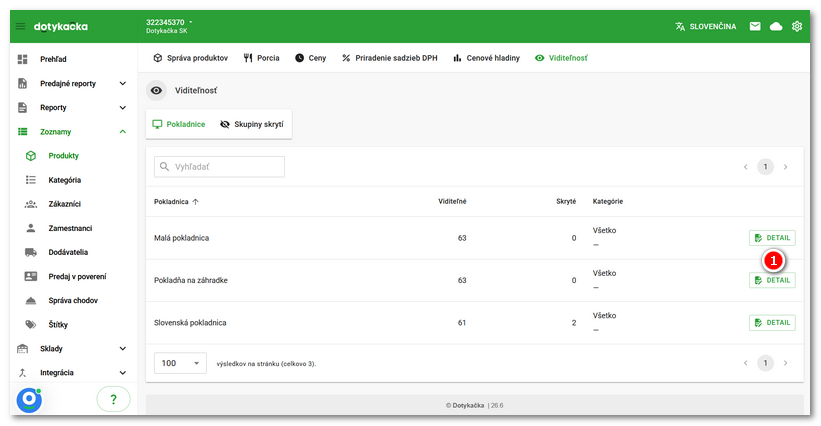Click the Integrácia merge icon

pos(23,373)
